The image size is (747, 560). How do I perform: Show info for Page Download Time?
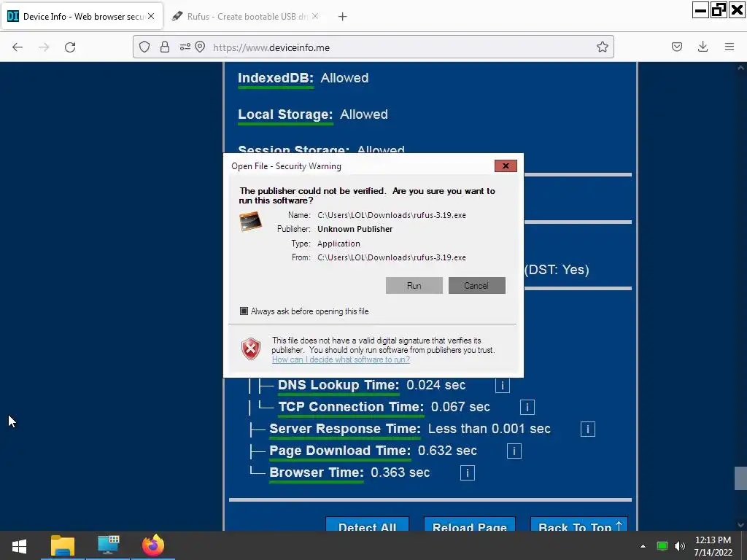(x=514, y=451)
